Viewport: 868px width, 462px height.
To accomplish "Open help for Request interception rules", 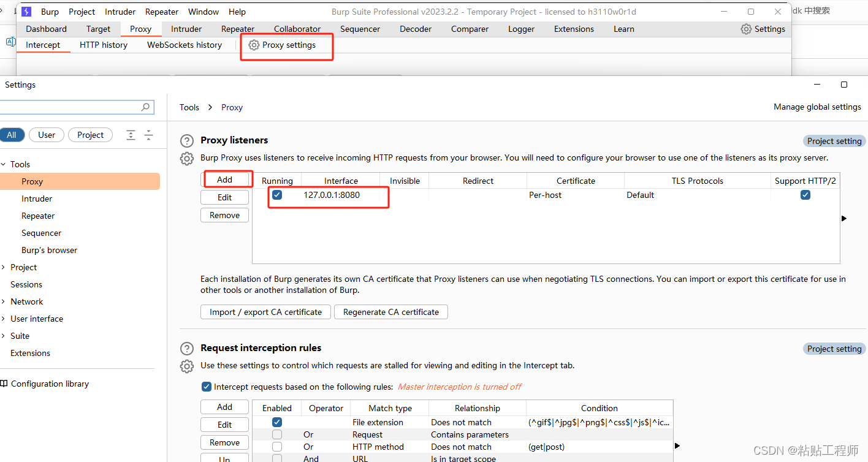I will (187, 348).
